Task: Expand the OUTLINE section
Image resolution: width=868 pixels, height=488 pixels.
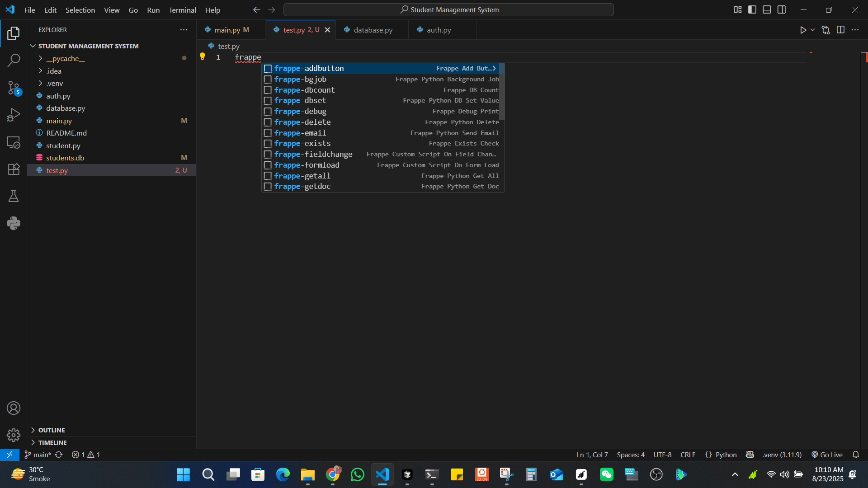Action: (x=52, y=430)
